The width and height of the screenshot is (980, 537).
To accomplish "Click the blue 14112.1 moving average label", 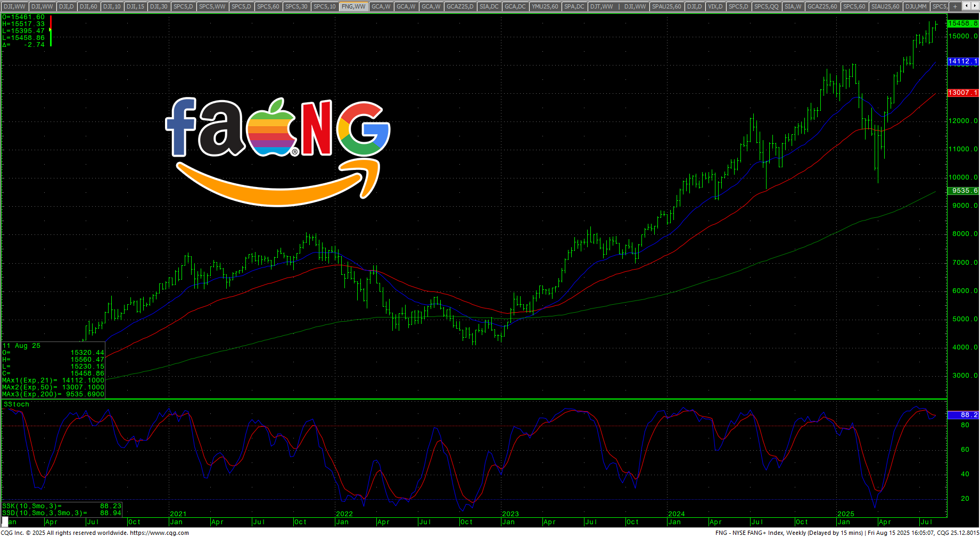I will click(963, 61).
